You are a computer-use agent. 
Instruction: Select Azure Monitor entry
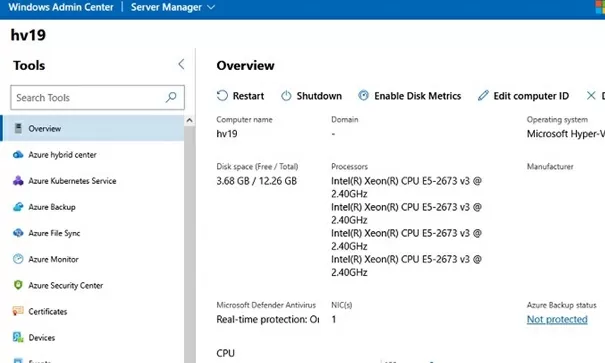click(93, 259)
